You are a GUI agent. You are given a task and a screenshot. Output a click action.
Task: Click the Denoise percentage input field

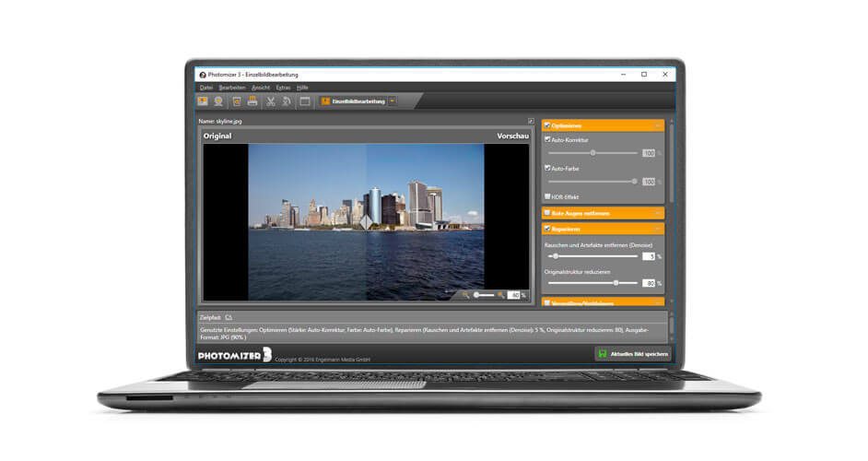tap(649, 256)
